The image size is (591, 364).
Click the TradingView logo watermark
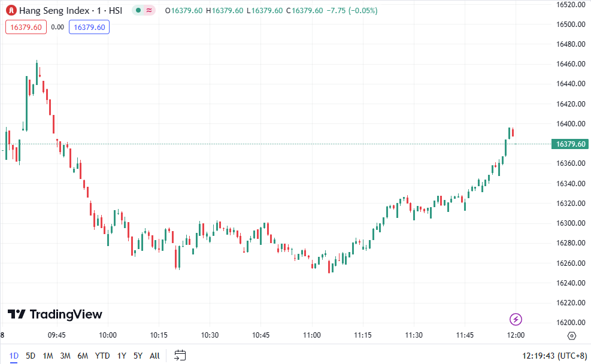tap(55, 314)
